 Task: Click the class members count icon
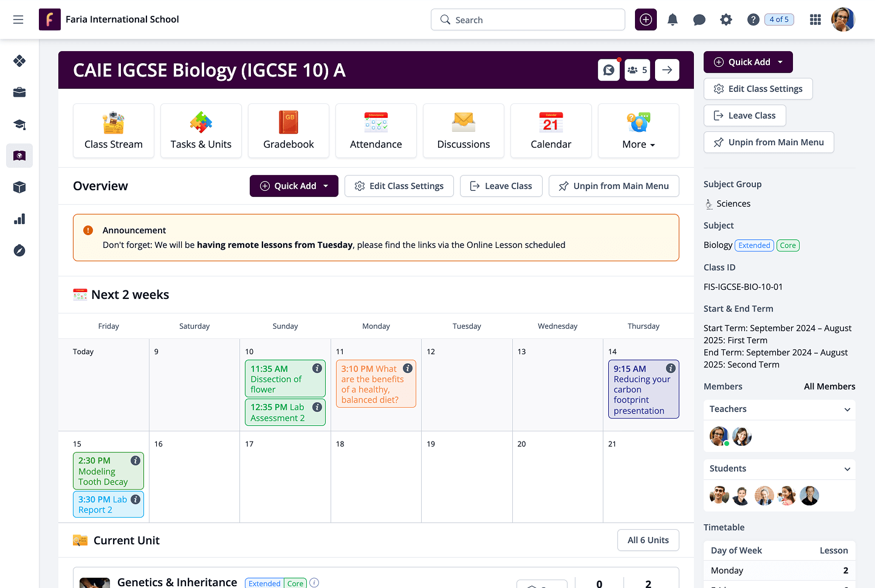coord(637,70)
